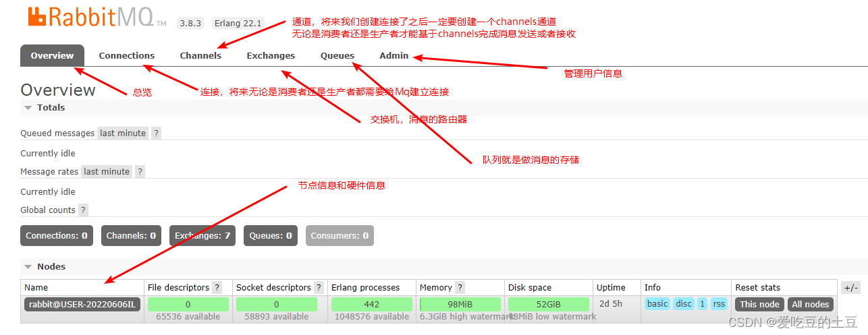This screenshot has width=868, height=335.
Task: Toggle node columns with +/- button
Action: click(850, 287)
